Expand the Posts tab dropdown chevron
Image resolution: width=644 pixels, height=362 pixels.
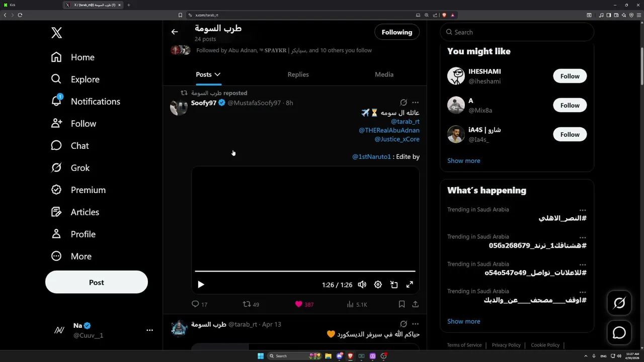pyautogui.click(x=217, y=74)
